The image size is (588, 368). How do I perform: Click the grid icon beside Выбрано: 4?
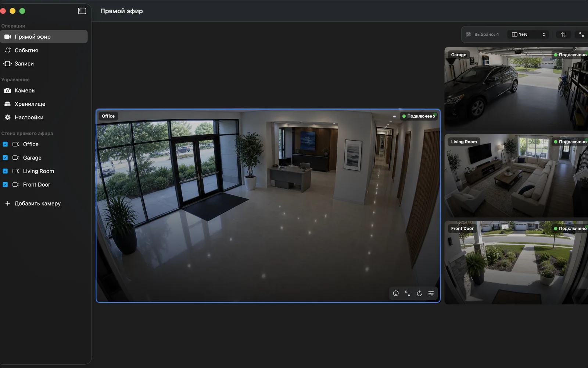(x=468, y=35)
